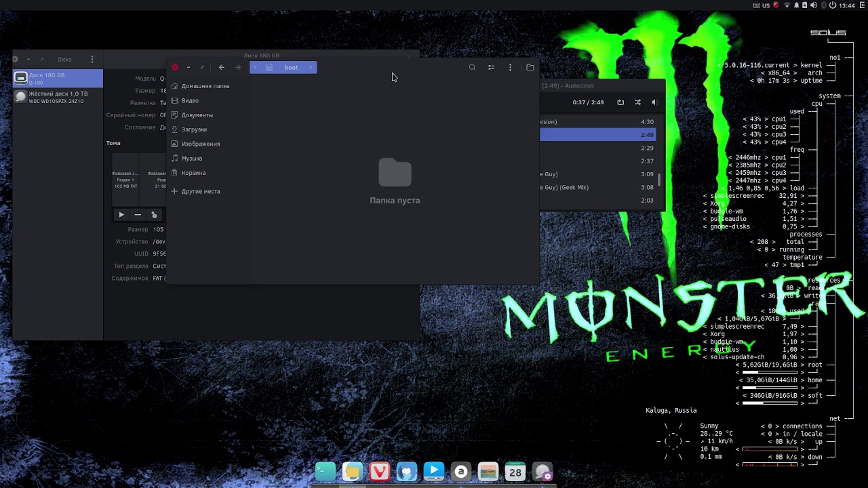Open the calendar app in dock
This screenshot has width=868, height=488.
515,472
